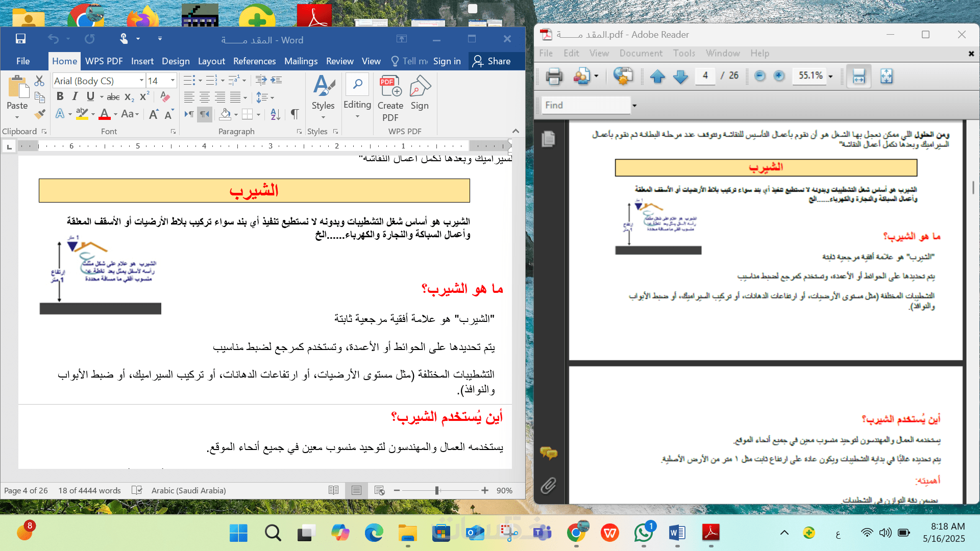980x551 pixels.
Task: Click the Sort A-Z icon
Action: 275,114
